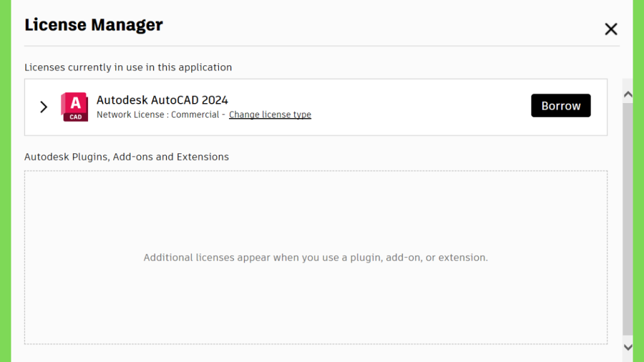Click the red AutoCAD product icon
The width and height of the screenshot is (644, 362).
point(74,107)
